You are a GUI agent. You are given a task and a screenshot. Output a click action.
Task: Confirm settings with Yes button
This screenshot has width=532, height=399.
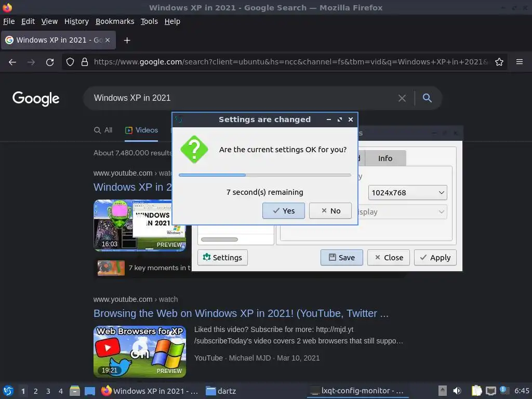[284, 211]
